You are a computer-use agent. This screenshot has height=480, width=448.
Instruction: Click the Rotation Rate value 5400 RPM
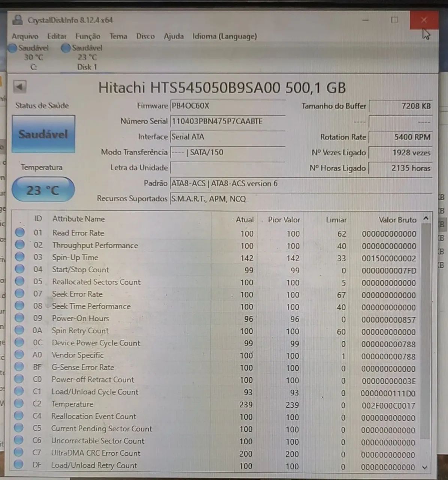400,137
